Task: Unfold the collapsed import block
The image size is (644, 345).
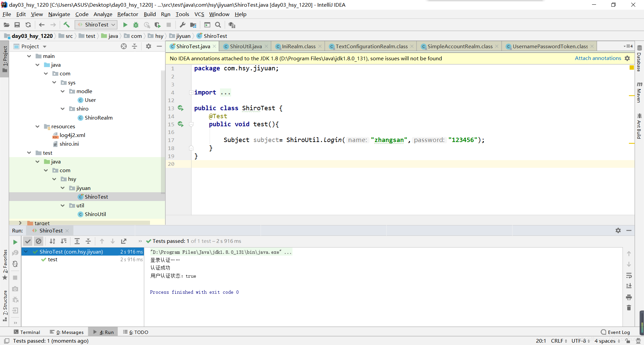Action: pyautogui.click(x=191, y=92)
